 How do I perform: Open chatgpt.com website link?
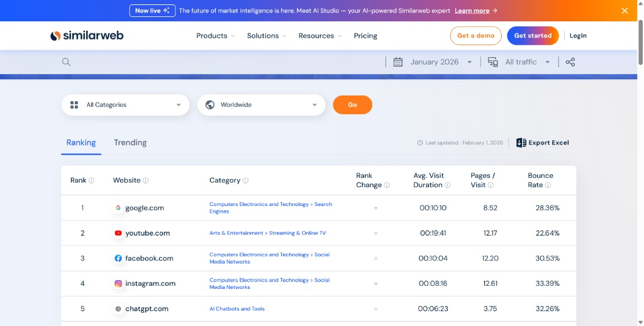[x=147, y=309]
